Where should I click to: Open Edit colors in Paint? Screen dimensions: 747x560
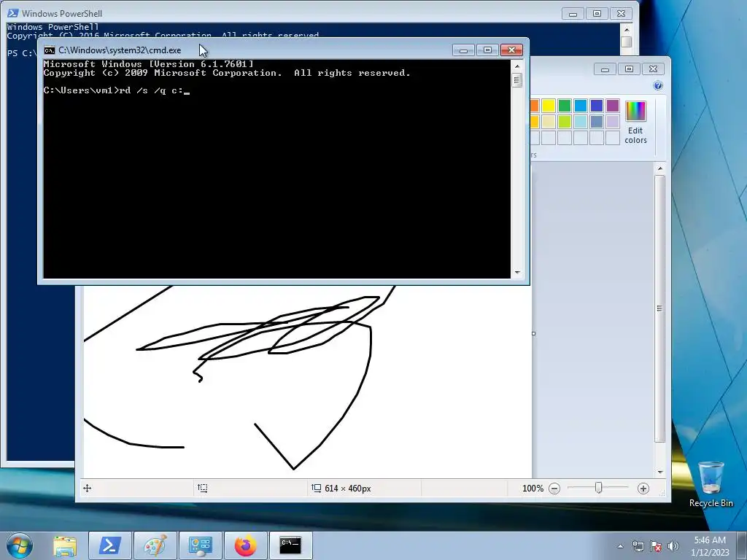pos(635,122)
